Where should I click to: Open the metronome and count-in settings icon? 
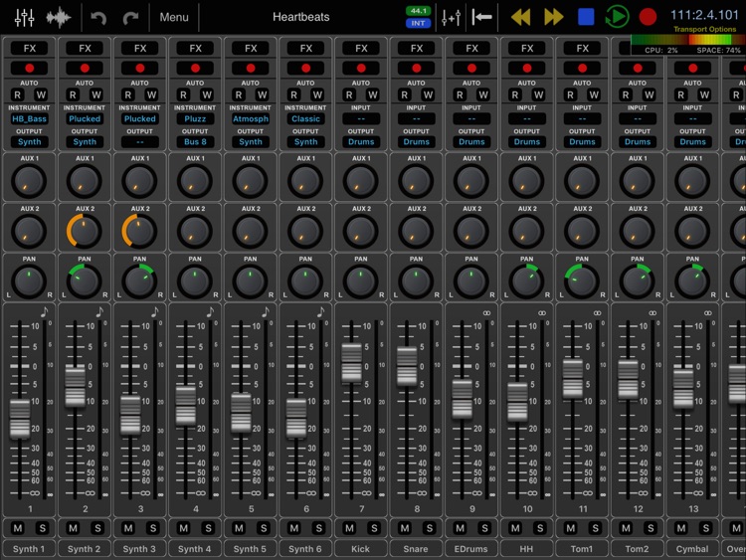(451, 18)
